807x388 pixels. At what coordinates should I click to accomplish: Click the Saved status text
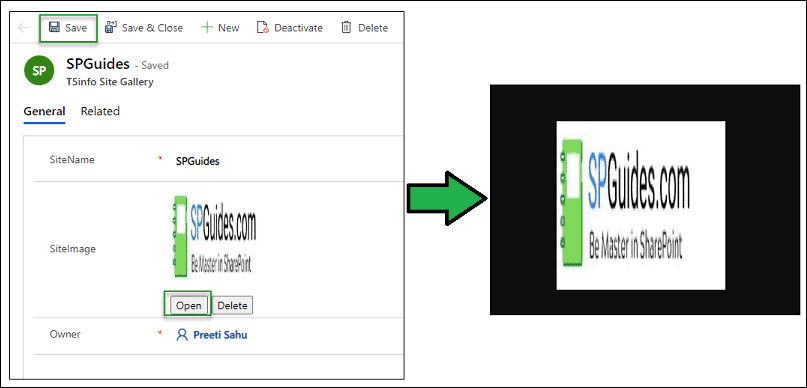tap(155, 66)
